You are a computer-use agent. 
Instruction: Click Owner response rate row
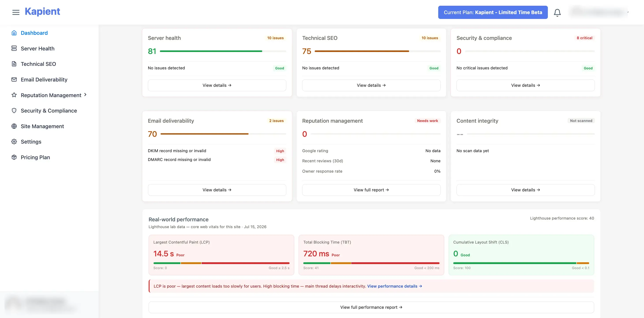pos(371,171)
